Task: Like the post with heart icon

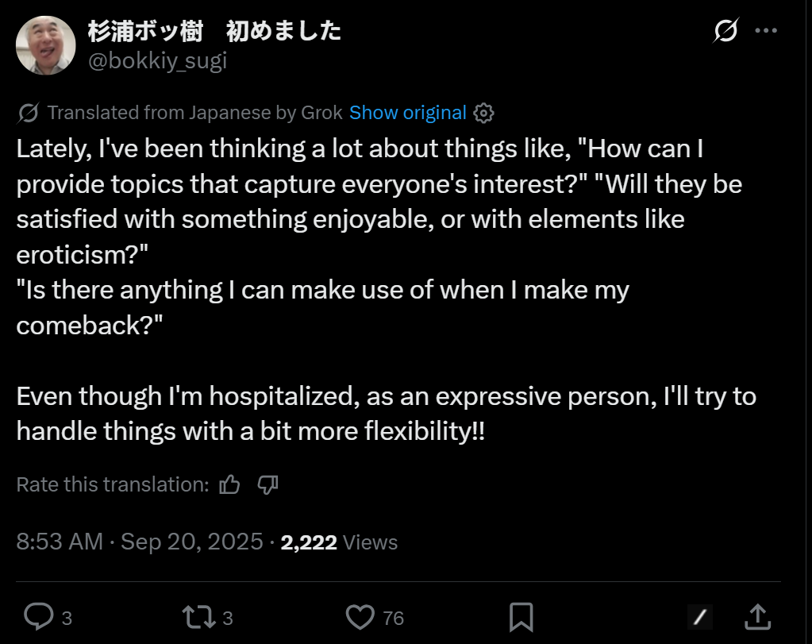Action: (x=360, y=618)
